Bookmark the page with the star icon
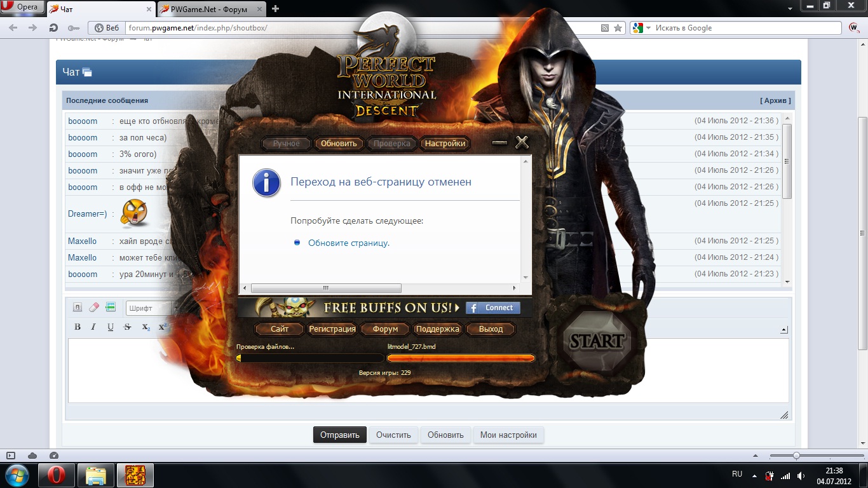The image size is (868, 488). pyautogui.click(x=618, y=28)
